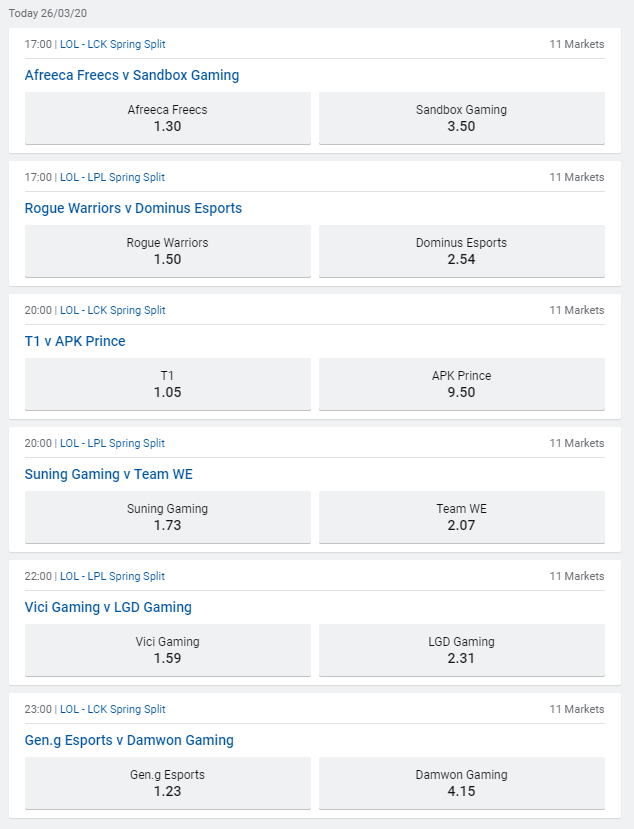Back APK Prince at 9.50

[462, 384]
